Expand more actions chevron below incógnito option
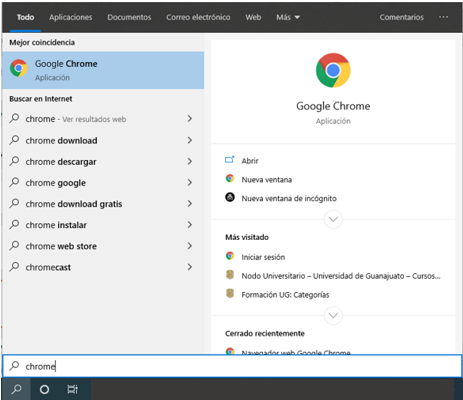The height and width of the screenshot is (400, 463). (x=333, y=219)
